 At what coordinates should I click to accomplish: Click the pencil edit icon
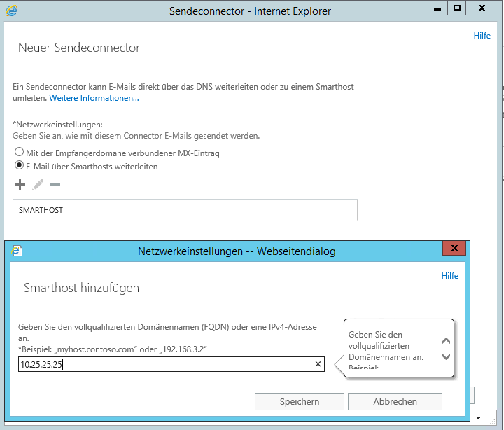click(38, 185)
